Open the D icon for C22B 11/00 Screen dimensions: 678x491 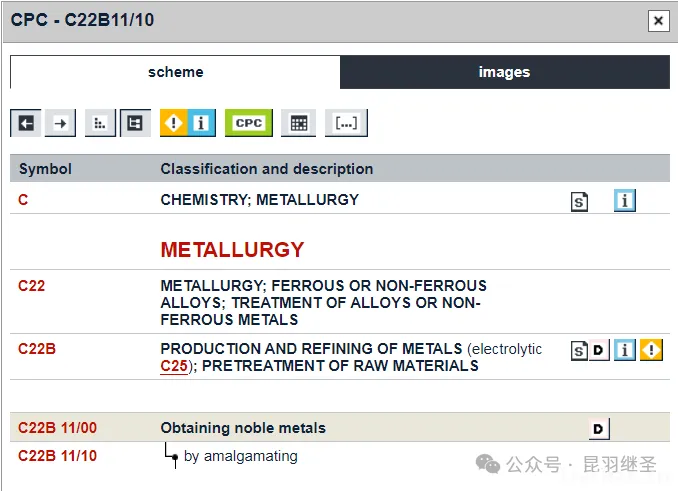pyautogui.click(x=598, y=429)
